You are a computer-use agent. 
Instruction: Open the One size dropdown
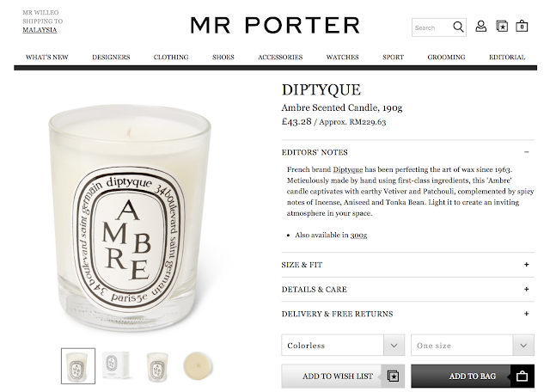tap(473, 345)
